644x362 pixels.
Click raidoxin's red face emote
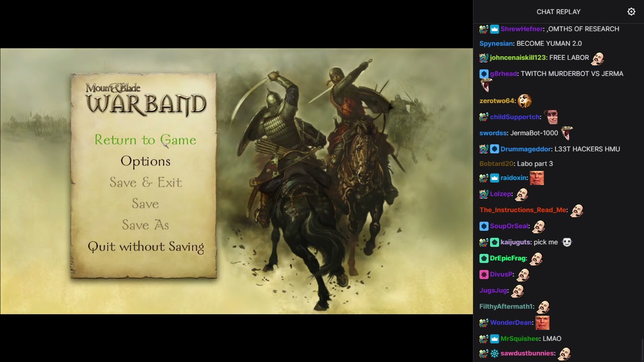pos(537,178)
